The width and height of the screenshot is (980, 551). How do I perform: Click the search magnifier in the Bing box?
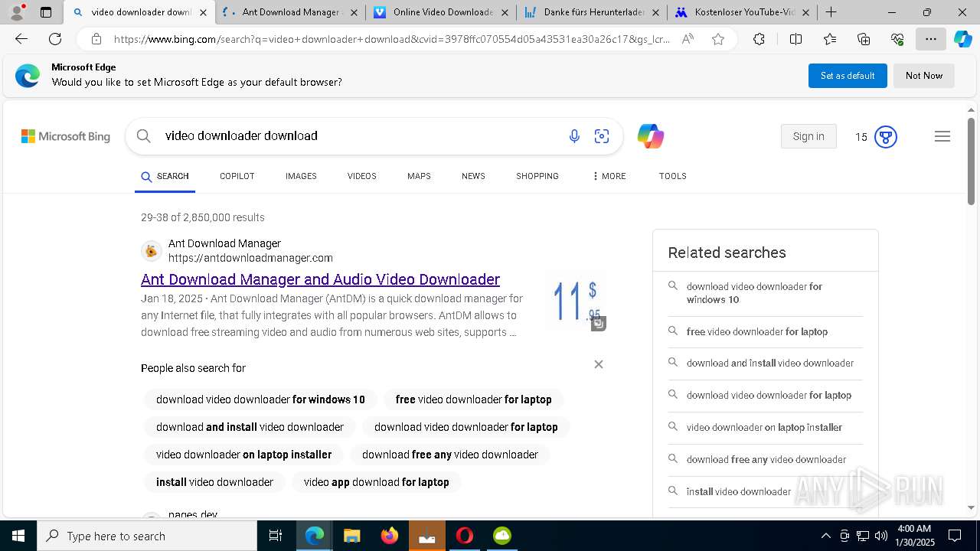pyautogui.click(x=143, y=136)
